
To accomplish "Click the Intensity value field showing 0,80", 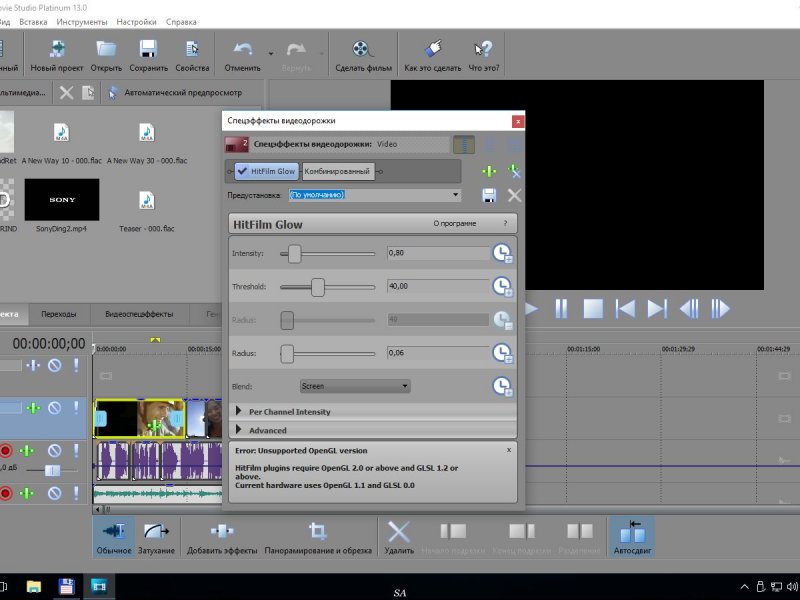I will pos(438,253).
